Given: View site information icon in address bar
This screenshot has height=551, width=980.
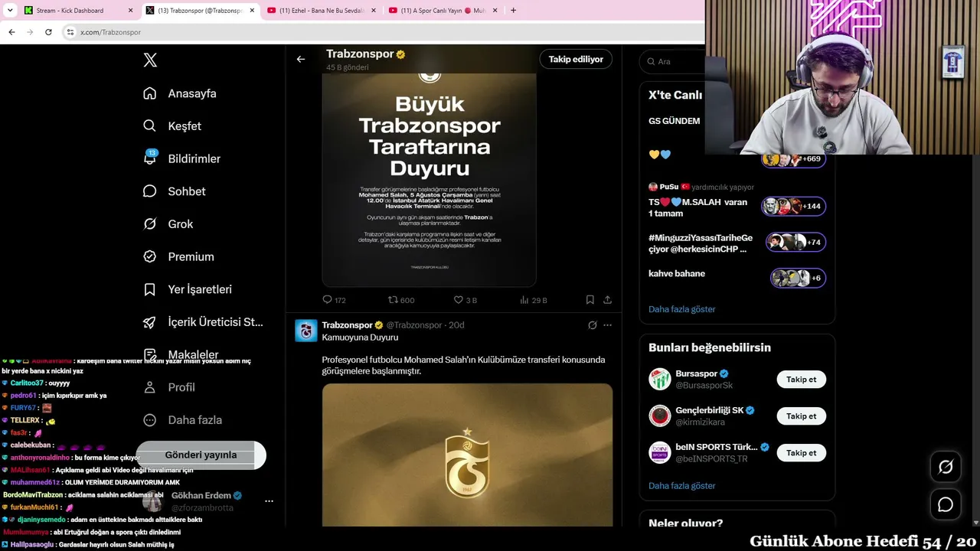Looking at the screenshot, I should click(70, 32).
